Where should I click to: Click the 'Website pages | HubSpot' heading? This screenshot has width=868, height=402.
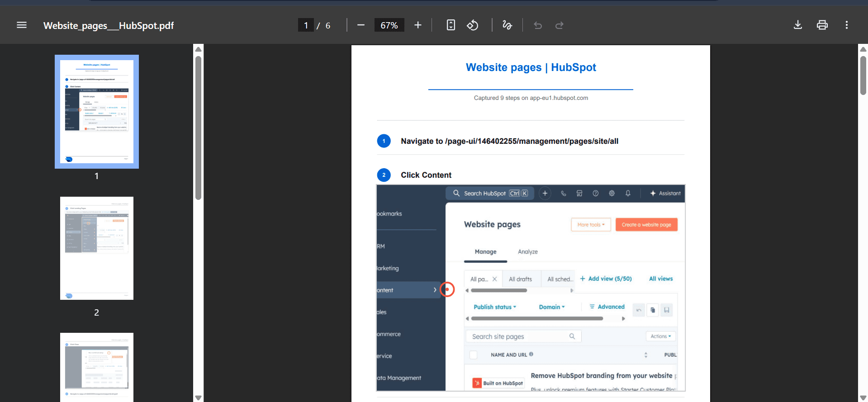click(x=531, y=67)
